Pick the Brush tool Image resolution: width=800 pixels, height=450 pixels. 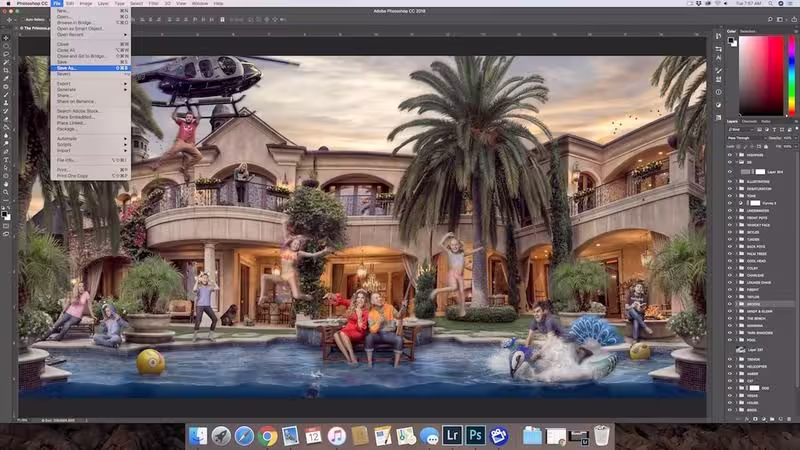click(x=6, y=95)
